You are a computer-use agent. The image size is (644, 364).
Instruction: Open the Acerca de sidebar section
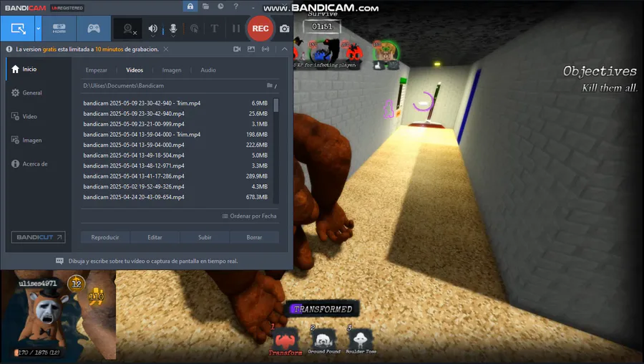[39, 163]
